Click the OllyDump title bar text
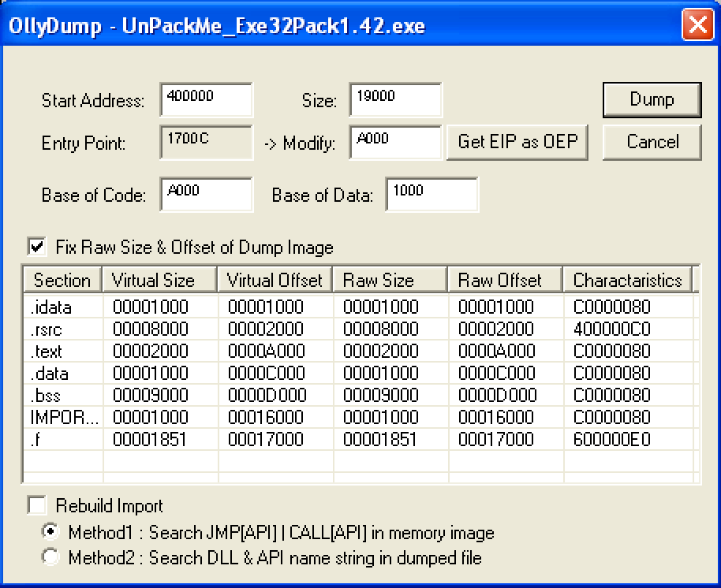 tap(217, 26)
